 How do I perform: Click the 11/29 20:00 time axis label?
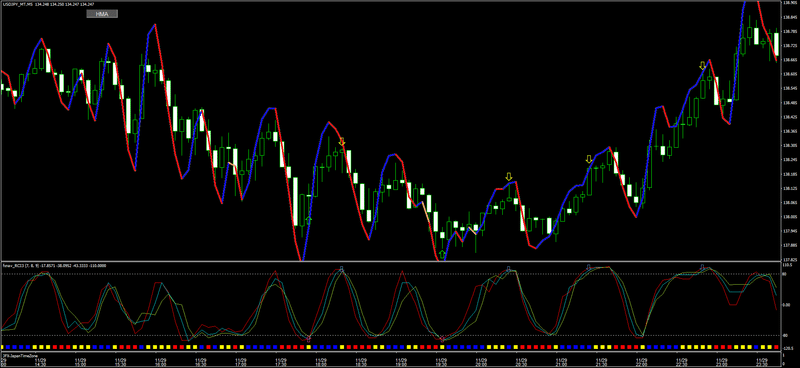tap(481, 362)
